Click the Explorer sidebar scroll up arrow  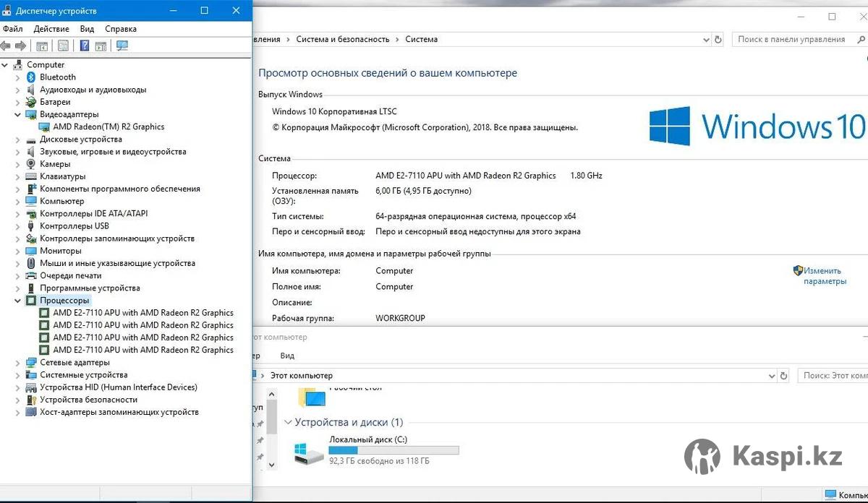(272, 394)
